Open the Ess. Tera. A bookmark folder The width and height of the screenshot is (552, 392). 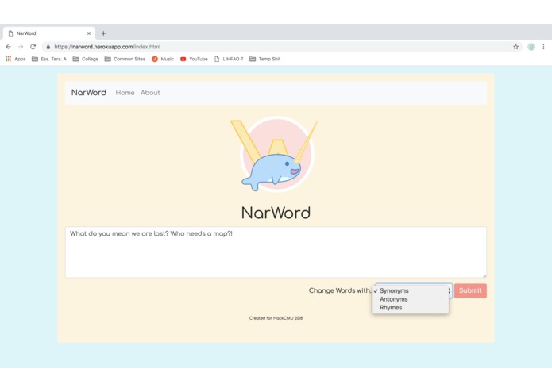(49, 59)
